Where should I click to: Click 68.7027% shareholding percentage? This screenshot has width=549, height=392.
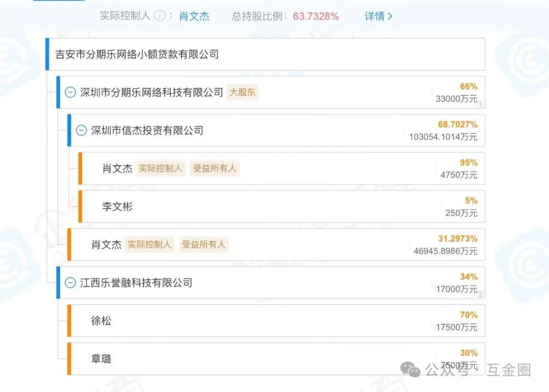point(457,124)
